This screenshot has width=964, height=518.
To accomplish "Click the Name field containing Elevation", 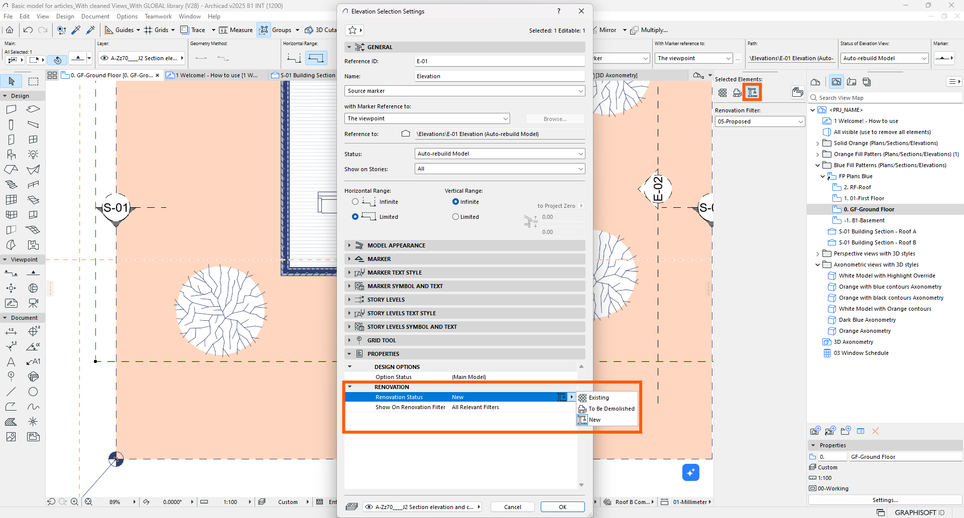I will coord(500,76).
